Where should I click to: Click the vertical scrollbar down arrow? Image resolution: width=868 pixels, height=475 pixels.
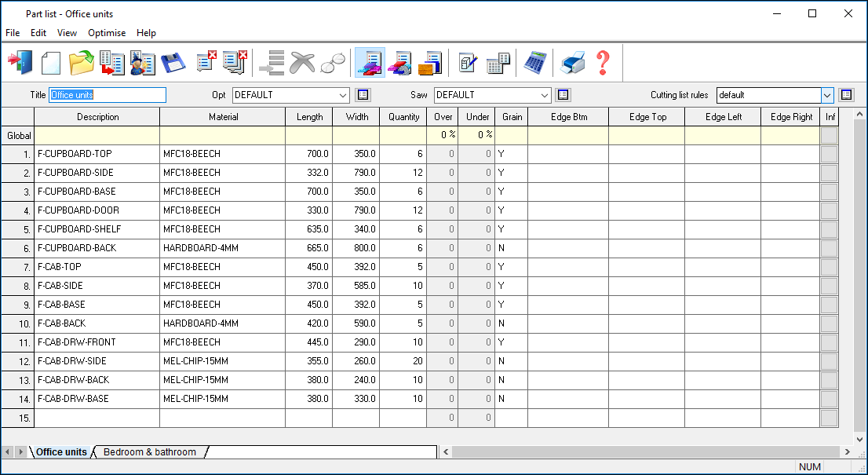pyautogui.click(x=859, y=440)
